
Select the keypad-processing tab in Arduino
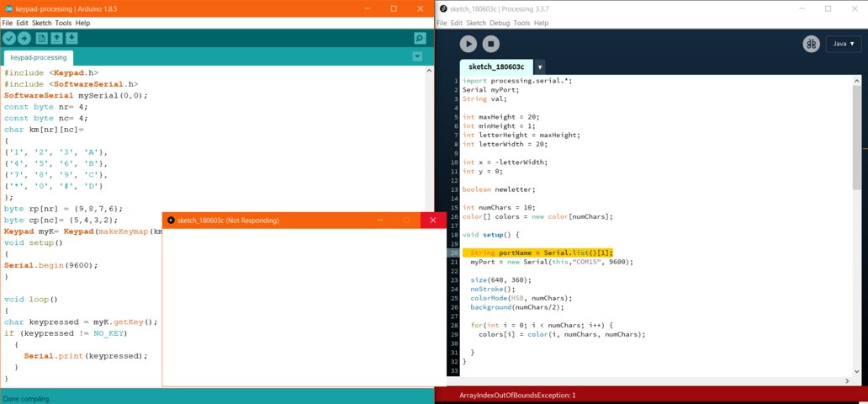point(38,57)
